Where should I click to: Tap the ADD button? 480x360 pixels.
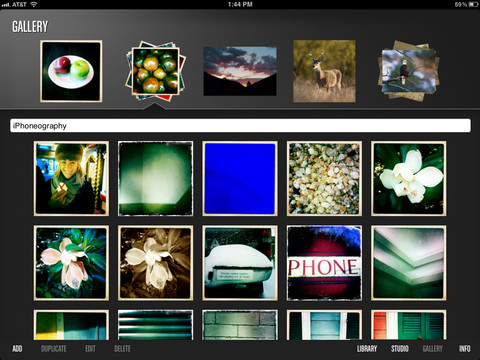coord(17,349)
